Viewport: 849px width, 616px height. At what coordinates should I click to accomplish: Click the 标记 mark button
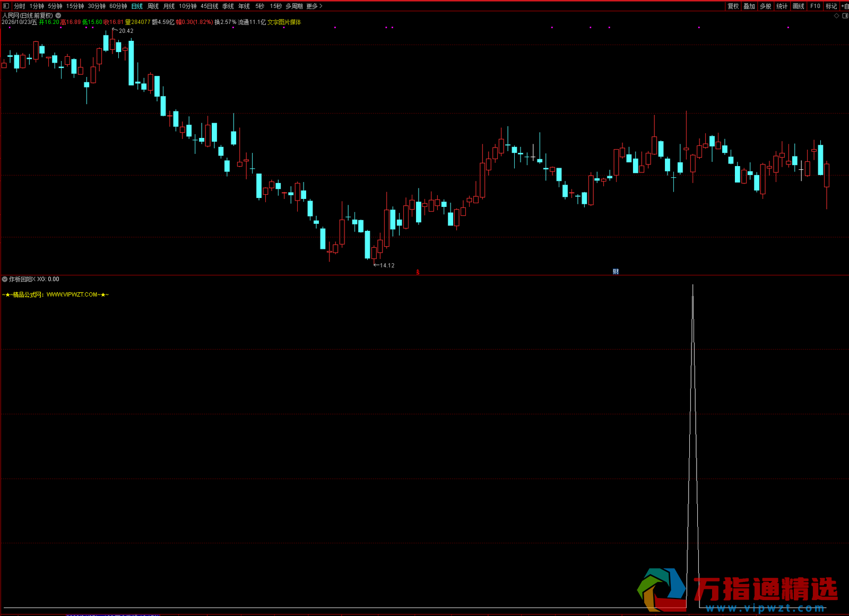(831, 6)
